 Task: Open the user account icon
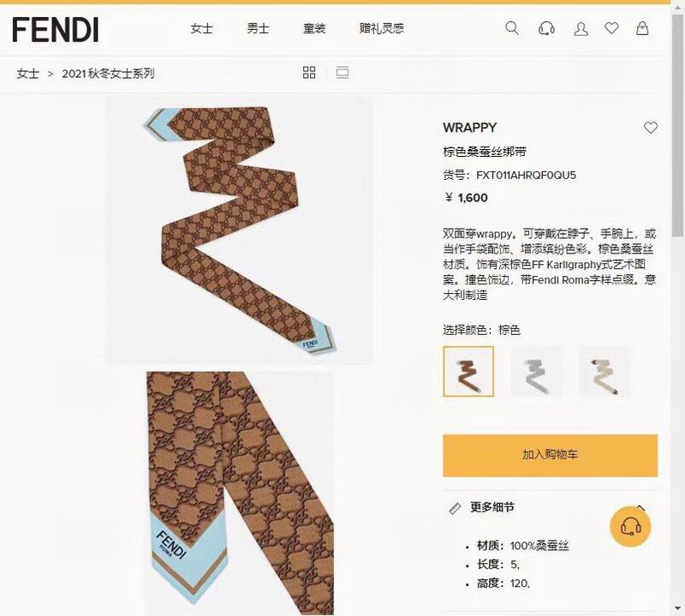581,29
